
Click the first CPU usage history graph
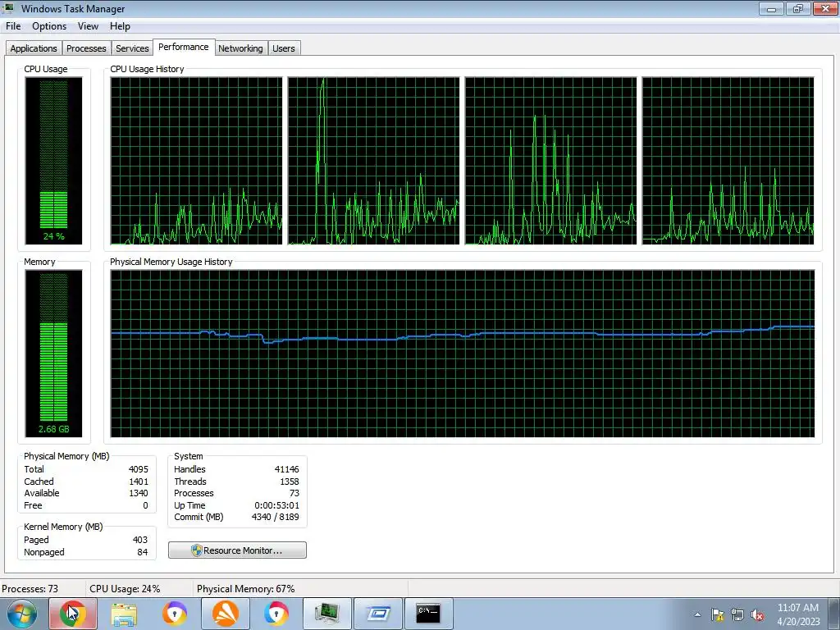tap(196, 161)
